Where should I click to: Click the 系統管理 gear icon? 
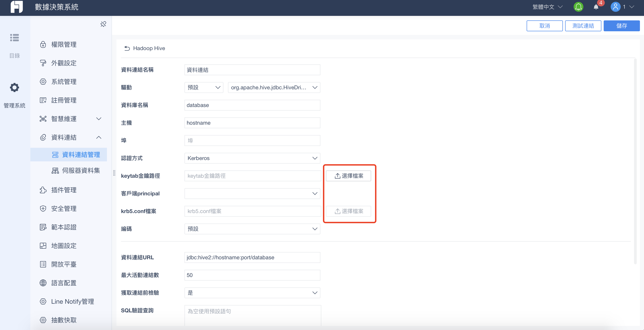click(x=43, y=82)
